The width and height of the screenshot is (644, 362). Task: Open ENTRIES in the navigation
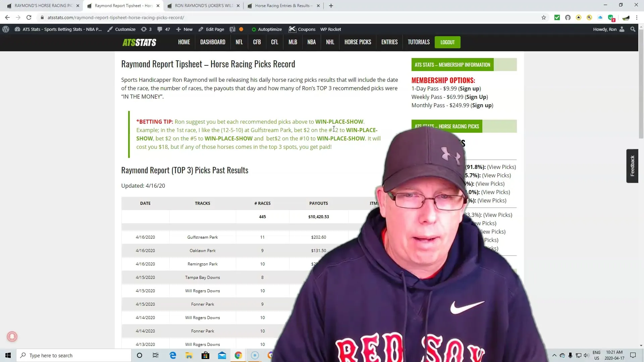tap(389, 42)
